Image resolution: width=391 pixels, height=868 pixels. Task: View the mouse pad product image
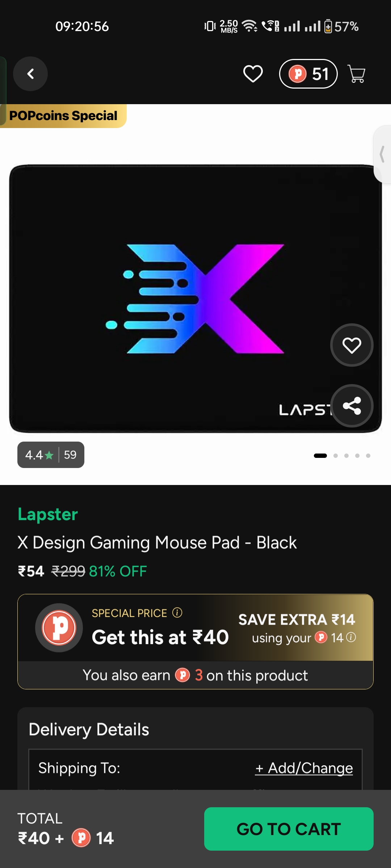pos(195,299)
